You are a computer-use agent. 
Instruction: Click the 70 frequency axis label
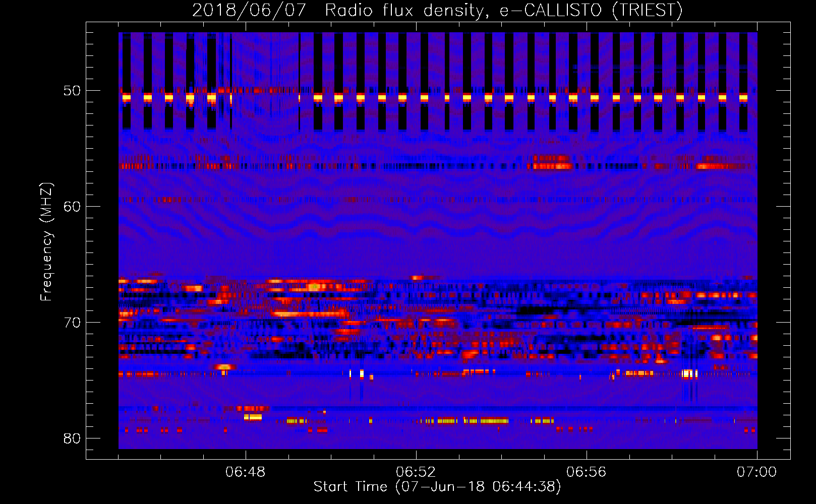(72, 323)
